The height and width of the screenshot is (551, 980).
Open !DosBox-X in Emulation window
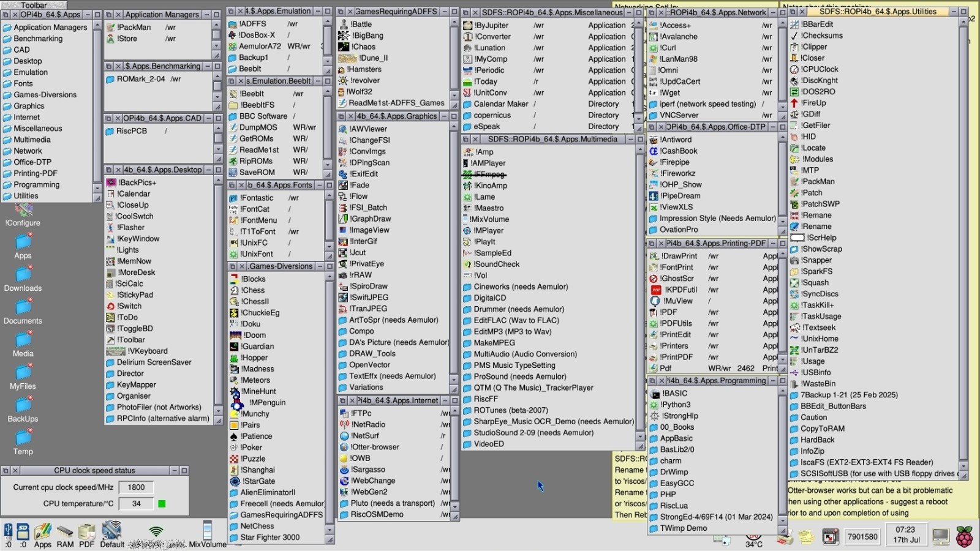pyautogui.click(x=251, y=35)
